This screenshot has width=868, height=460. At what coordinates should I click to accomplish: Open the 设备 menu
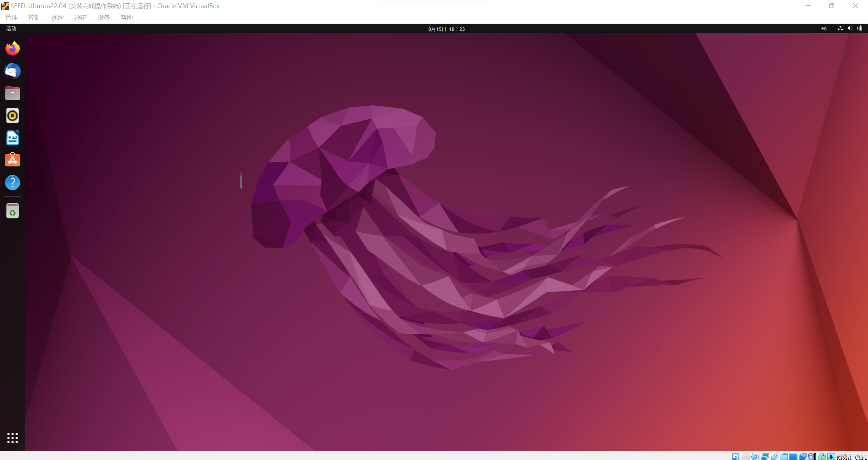[104, 17]
